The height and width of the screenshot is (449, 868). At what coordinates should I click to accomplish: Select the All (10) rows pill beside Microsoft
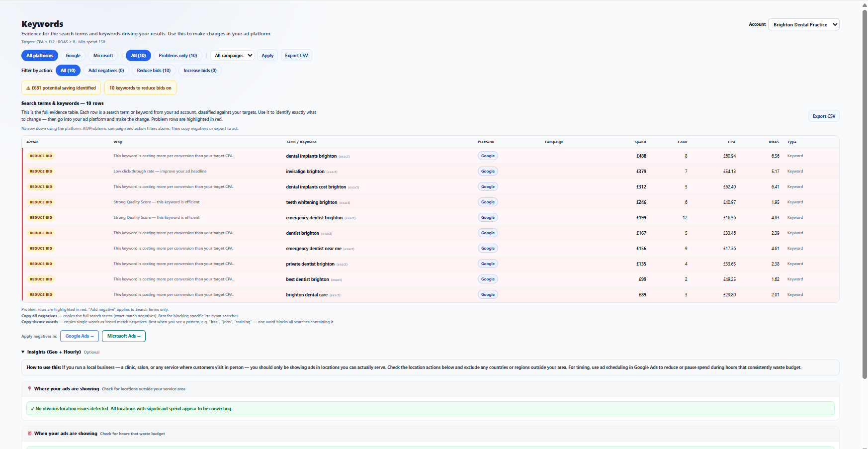coord(139,56)
